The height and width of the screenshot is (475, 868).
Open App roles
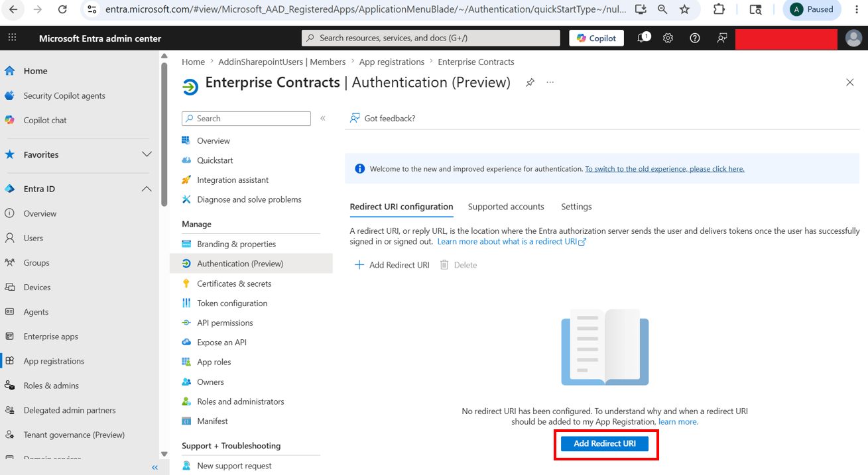tap(214, 362)
